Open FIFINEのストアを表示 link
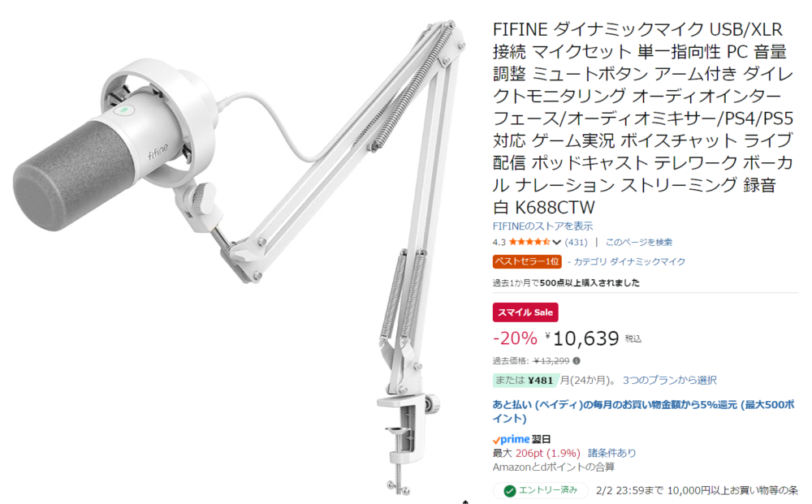This screenshot has width=812, height=504. (542, 226)
